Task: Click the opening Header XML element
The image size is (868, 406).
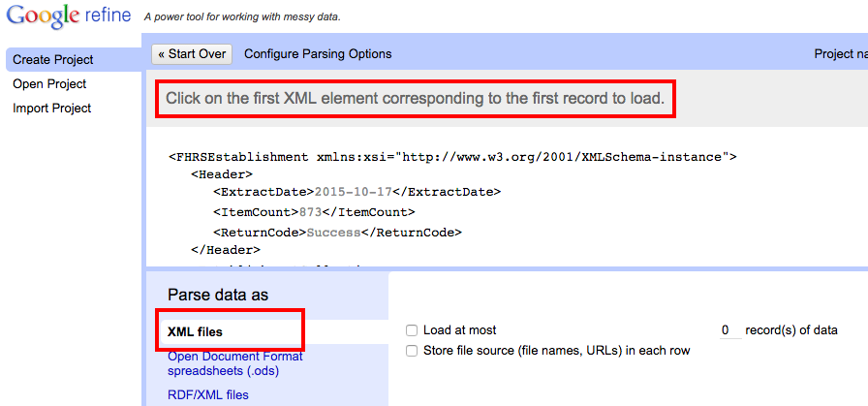Action: 222,174
